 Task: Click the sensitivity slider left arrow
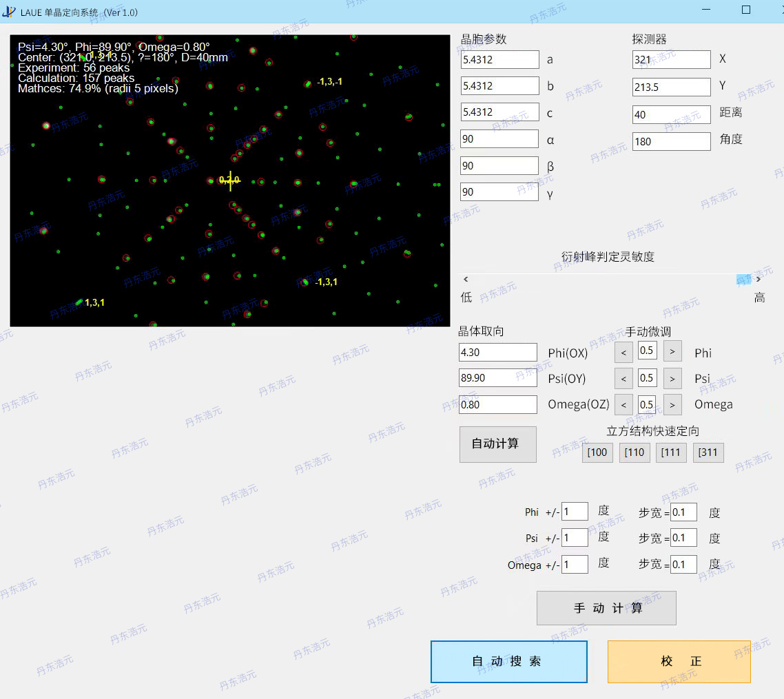pyautogui.click(x=466, y=280)
